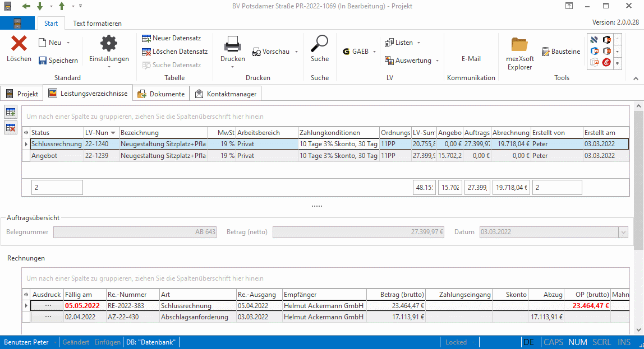Add a Neuer Datensatz table row
644x349 pixels.
tap(172, 38)
